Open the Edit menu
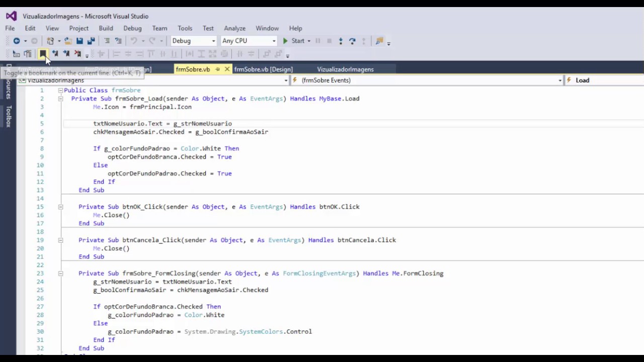Image resolution: width=644 pixels, height=362 pixels. (x=30, y=28)
